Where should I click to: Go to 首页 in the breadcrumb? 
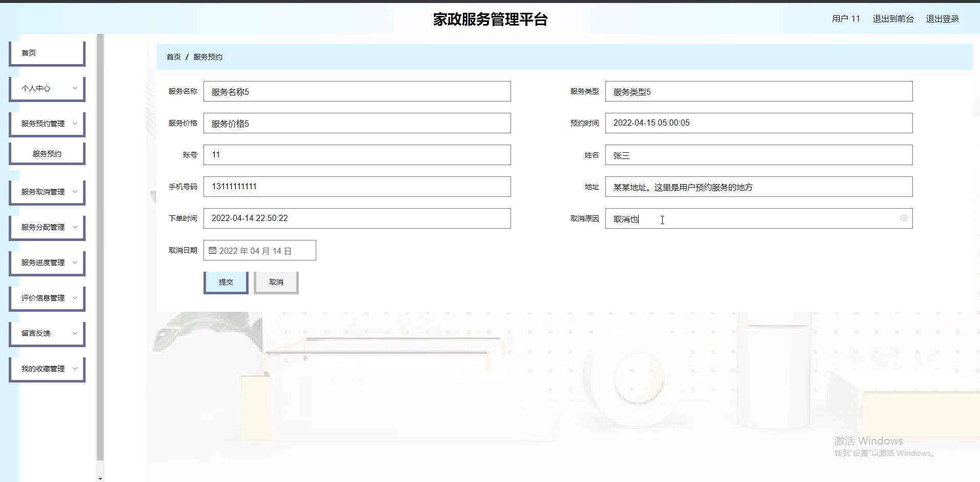click(174, 57)
